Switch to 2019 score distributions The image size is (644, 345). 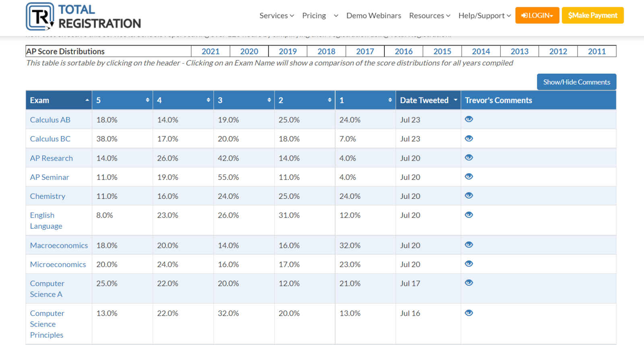[x=288, y=52]
